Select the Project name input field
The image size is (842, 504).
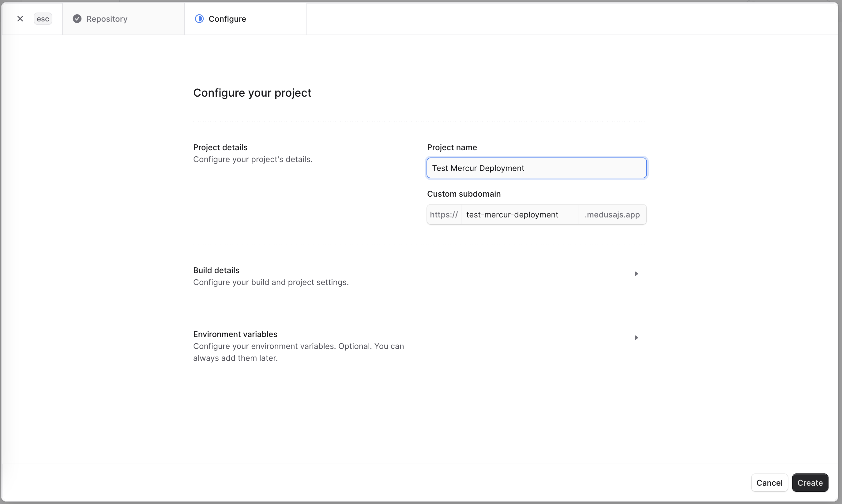coord(536,168)
